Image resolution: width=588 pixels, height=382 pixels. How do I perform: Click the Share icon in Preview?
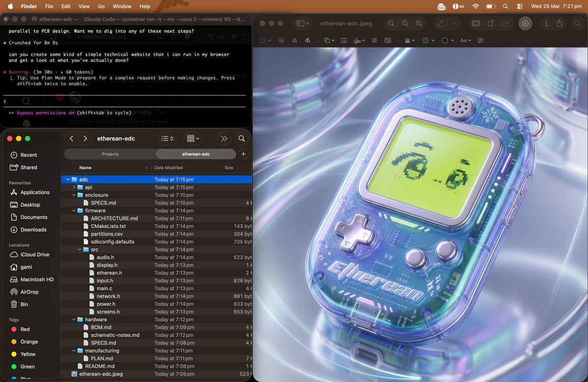coord(560,23)
